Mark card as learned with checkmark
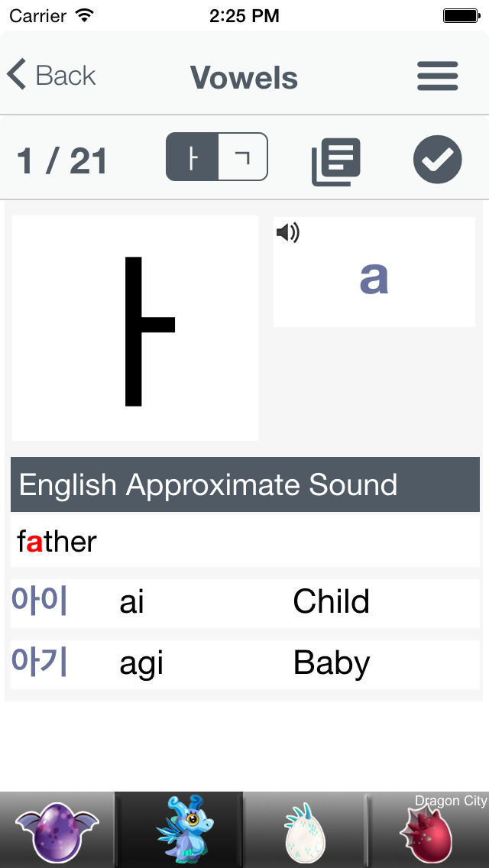 pyautogui.click(x=438, y=160)
